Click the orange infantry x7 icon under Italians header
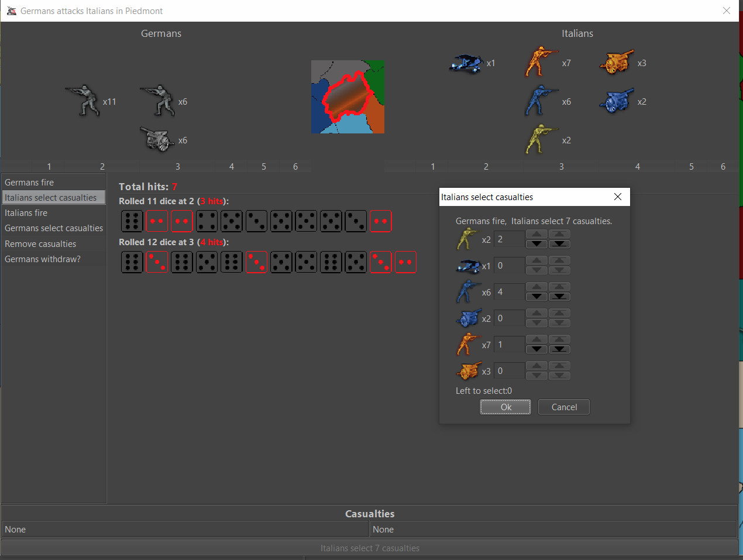The image size is (743, 560). 541,63
